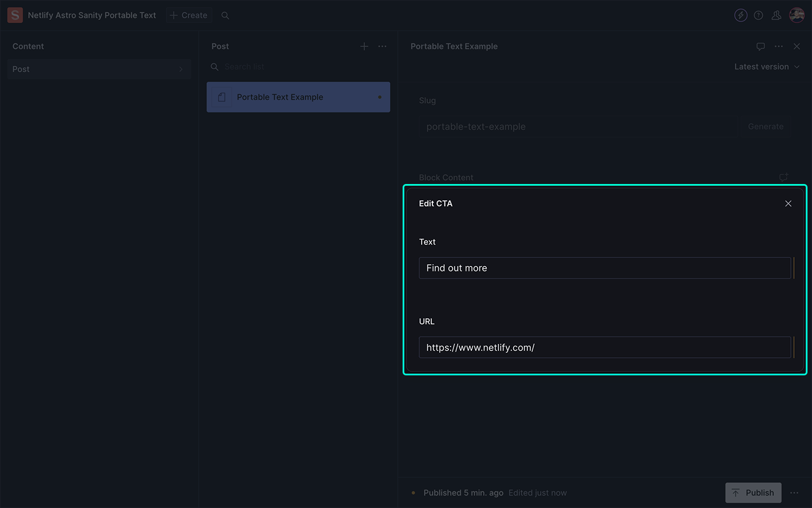812x508 pixels.
Task: Click the Sanity S logo icon
Action: pos(15,15)
